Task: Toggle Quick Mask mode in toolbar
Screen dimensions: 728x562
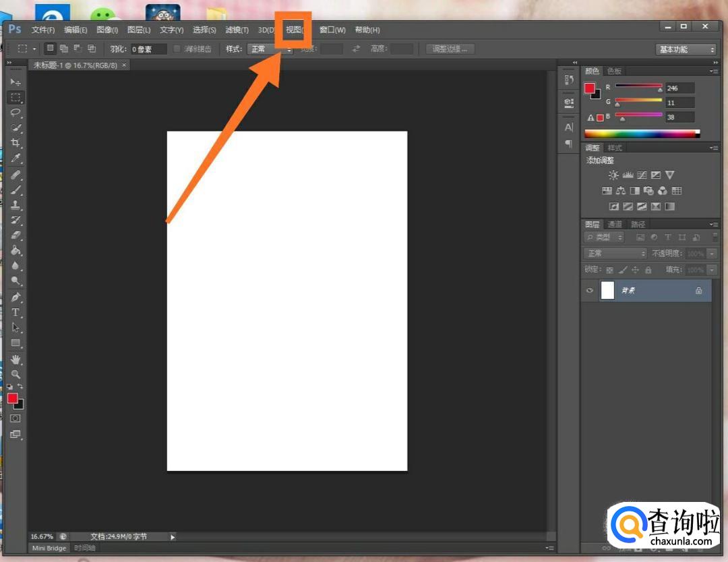Action: (15, 418)
